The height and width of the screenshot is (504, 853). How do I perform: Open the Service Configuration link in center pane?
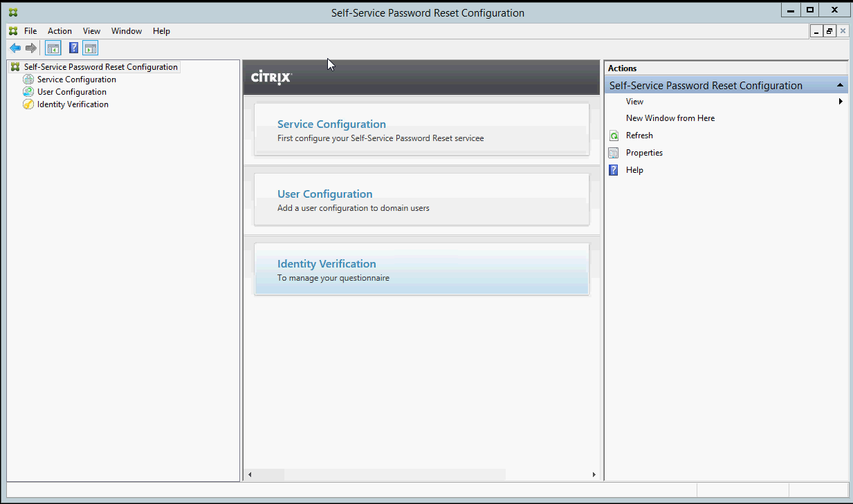331,124
